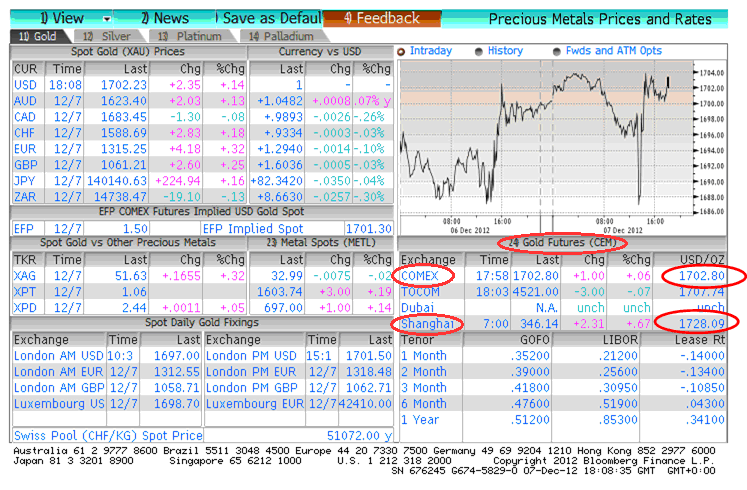Click the EFP Implied Spot value field
Image resolution: width=747 pixels, height=490 pixels.
pos(368,229)
